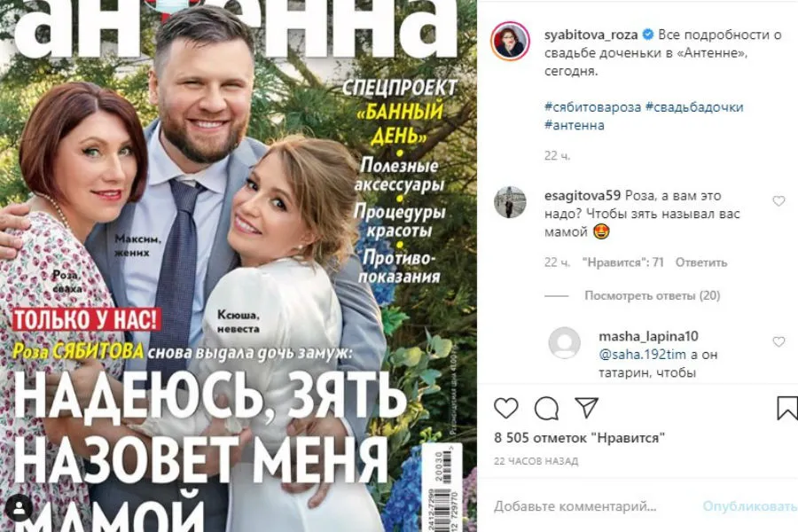
Task: Like masha_lapina10's comment with its heart
Action: (x=778, y=341)
